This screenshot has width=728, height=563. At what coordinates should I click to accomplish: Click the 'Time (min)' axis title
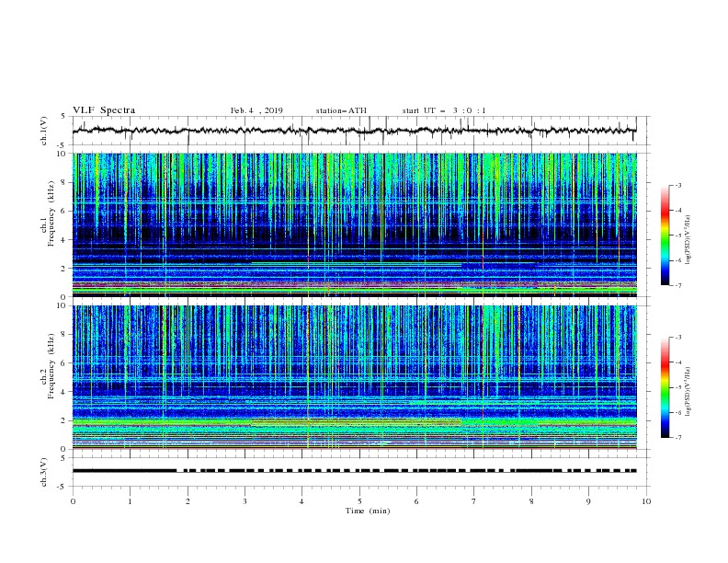pyautogui.click(x=368, y=511)
